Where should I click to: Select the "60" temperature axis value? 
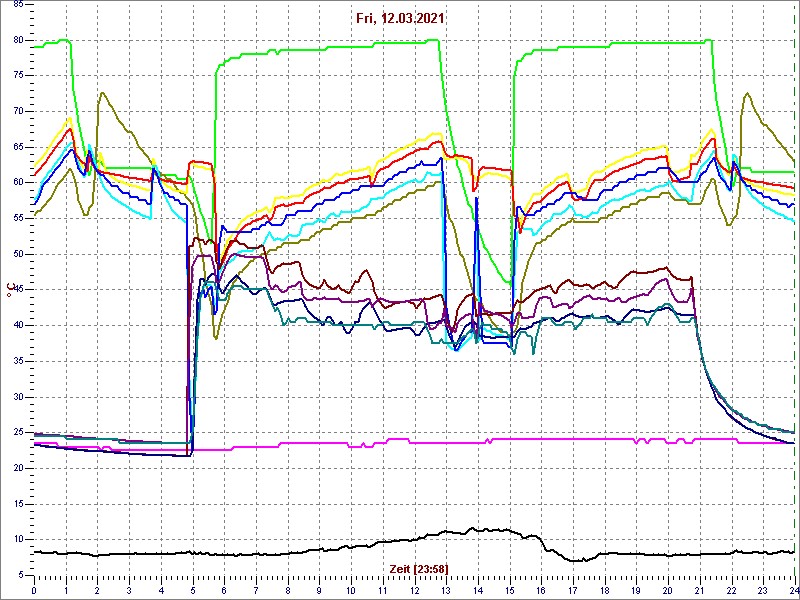click(17, 183)
